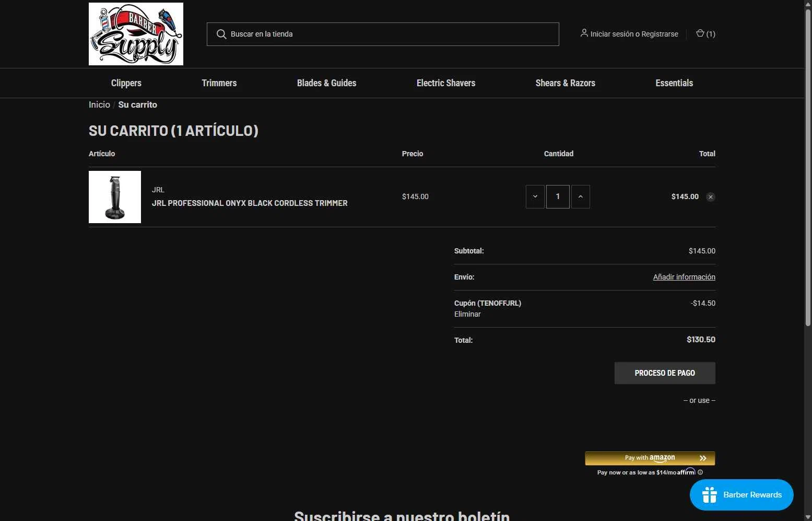812x521 pixels.
Task: Open the Essentials menu
Action: coord(674,83)
